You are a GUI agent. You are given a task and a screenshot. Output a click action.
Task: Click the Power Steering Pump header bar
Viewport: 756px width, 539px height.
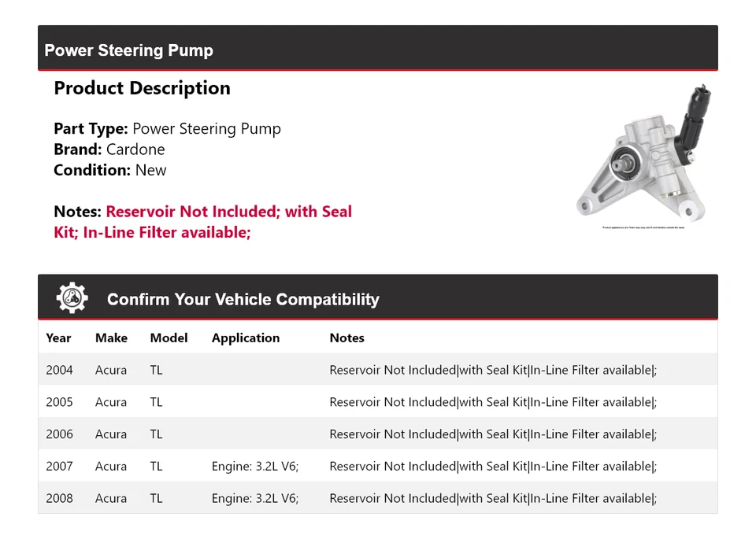click(378, 50)
